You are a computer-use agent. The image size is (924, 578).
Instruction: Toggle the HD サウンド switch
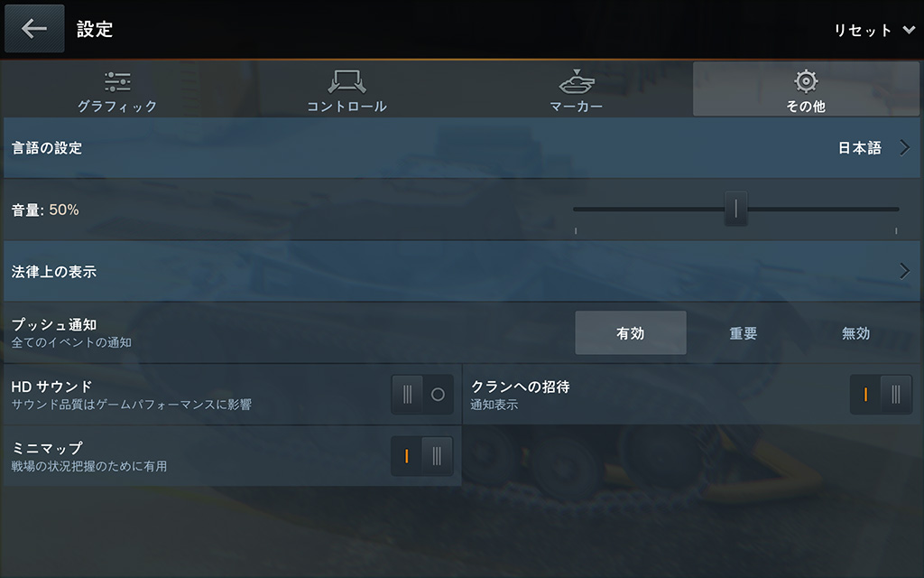point(422,394)
